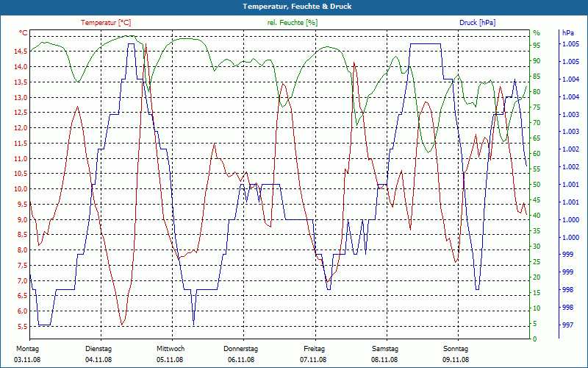Click the "14,0" temperature axis value
Screen dimensions: 588x368
click(x=21, y=67)
